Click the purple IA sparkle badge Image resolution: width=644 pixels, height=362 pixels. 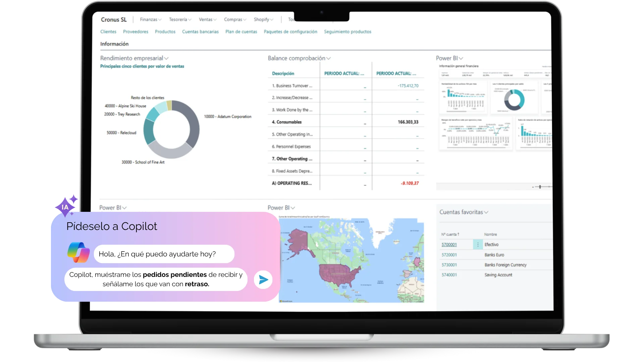65,207
